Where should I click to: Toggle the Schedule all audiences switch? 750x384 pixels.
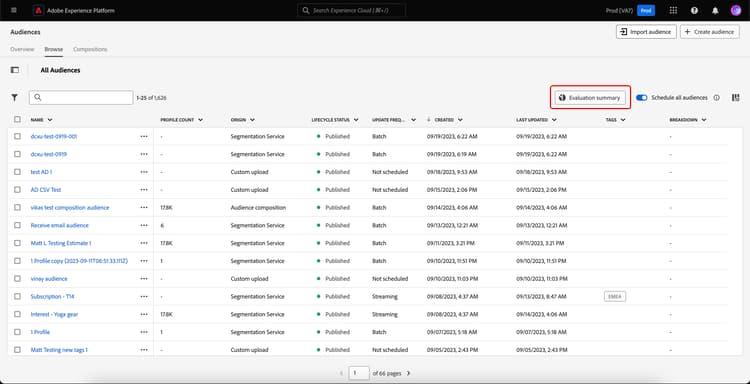tap(641, 98)
